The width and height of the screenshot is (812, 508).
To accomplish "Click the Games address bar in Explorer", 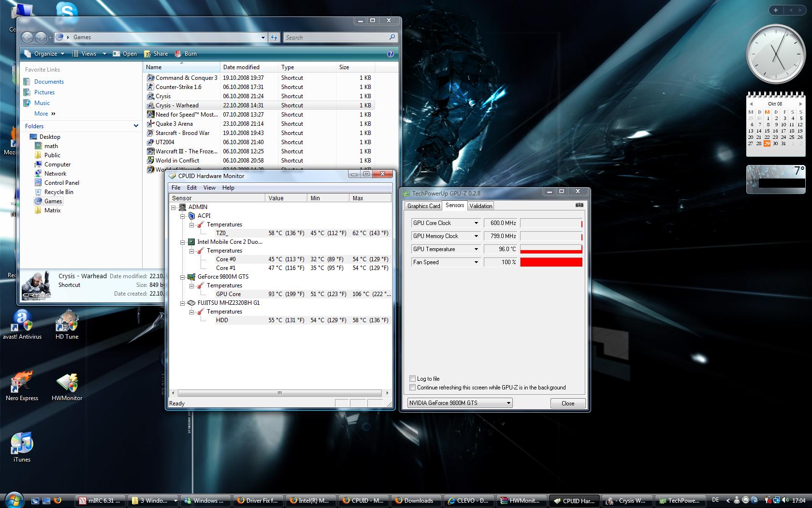I will (x=161, y=37).
